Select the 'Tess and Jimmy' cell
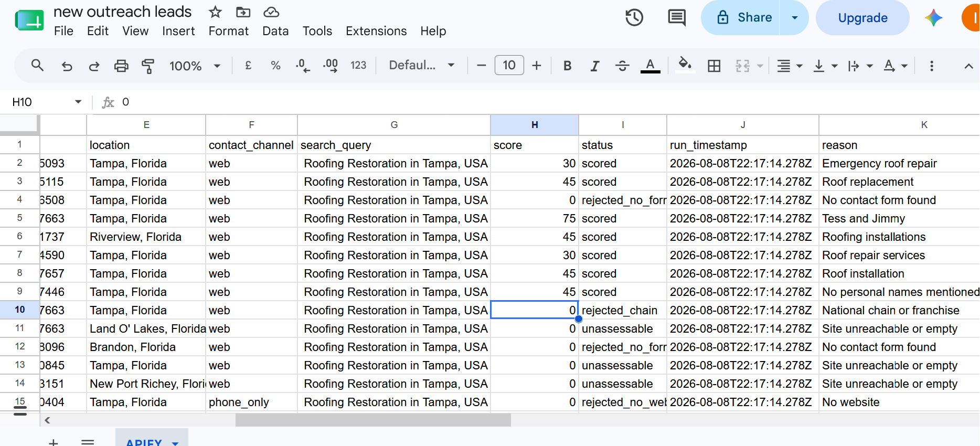The image size is (980, 446). click(899, 218)
